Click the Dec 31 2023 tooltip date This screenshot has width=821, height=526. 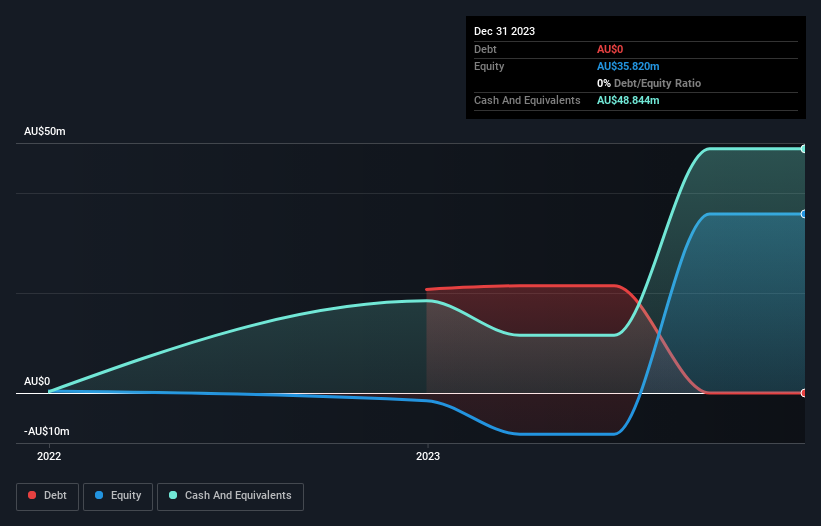[x=504, y=31]
